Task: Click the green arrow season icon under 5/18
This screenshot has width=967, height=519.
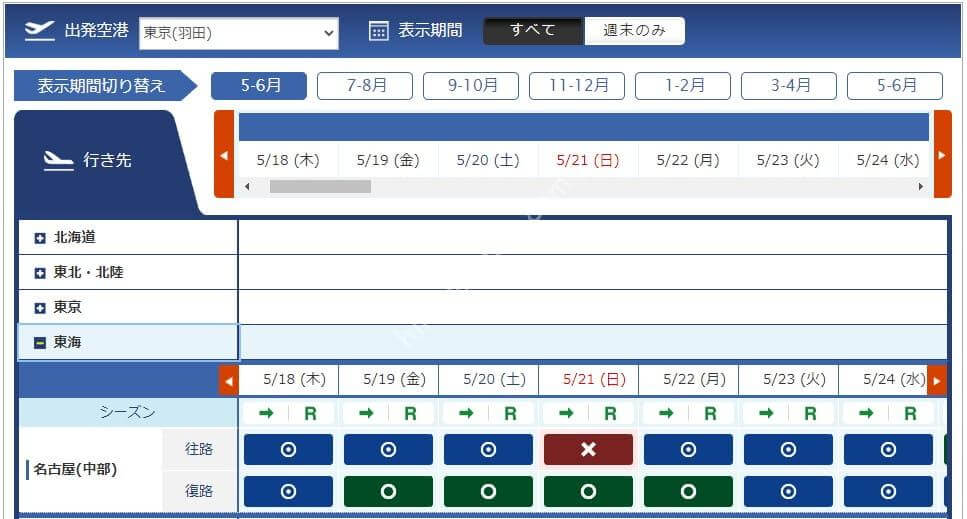Action: point(266,413)
